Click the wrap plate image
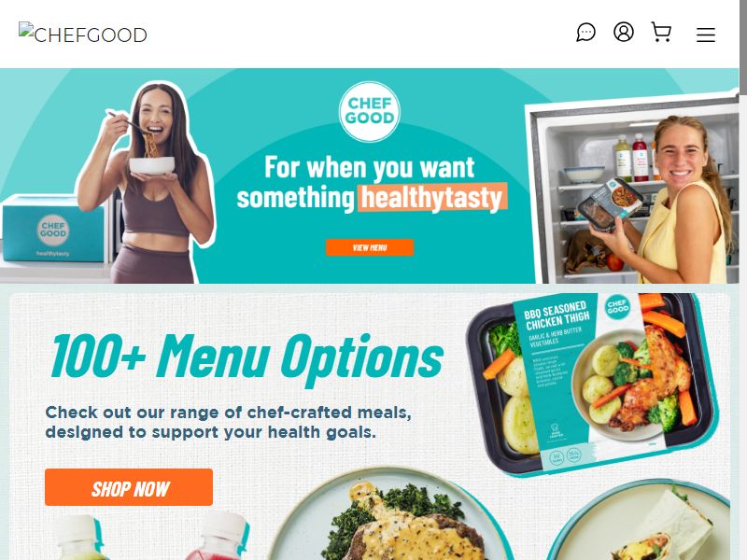 coord(641,522)
